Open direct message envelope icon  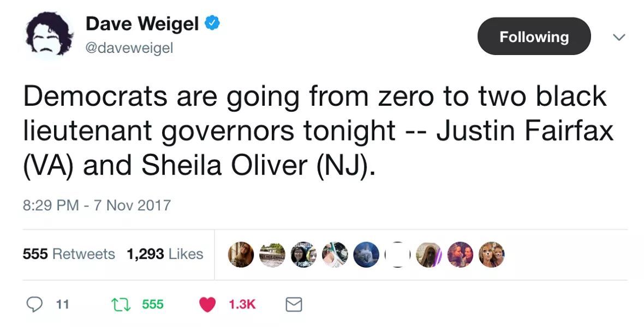click(294, 305)
